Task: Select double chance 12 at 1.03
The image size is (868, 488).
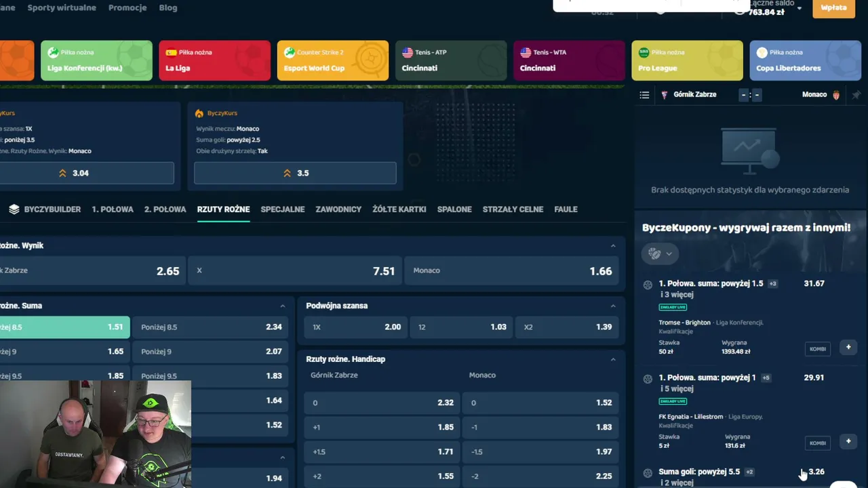Action: [x=462, y=327]
